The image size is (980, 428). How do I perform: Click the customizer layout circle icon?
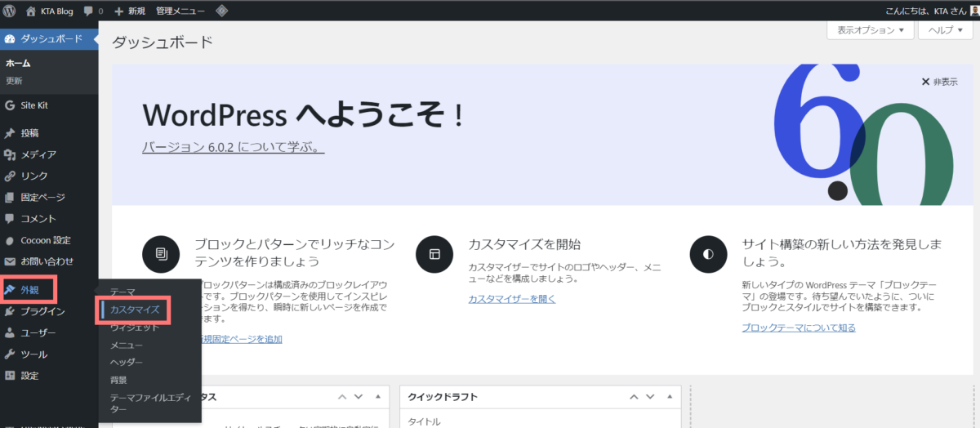click(434, 254)
